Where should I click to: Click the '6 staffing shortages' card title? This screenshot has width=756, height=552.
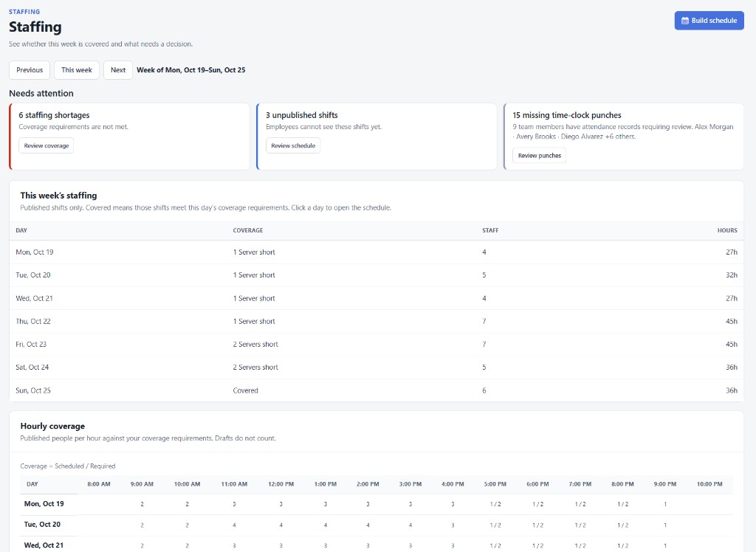click(x=54, y=115)
